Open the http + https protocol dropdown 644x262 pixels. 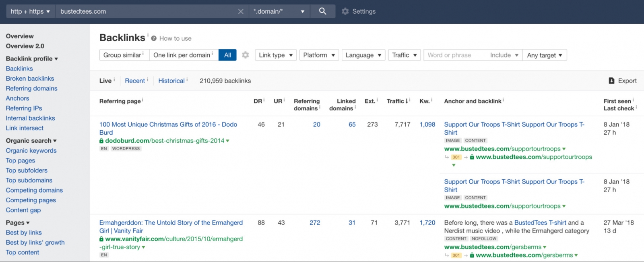click(30, 11)
